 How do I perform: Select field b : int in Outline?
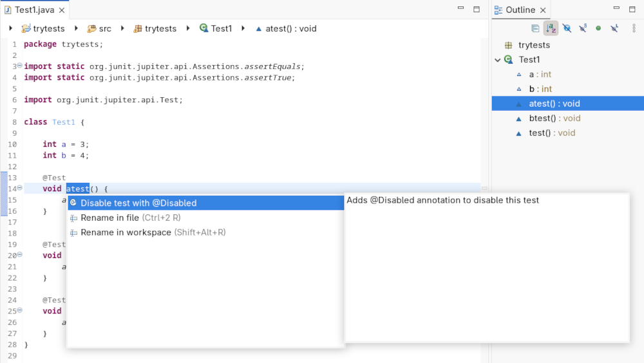click(540, 89)
